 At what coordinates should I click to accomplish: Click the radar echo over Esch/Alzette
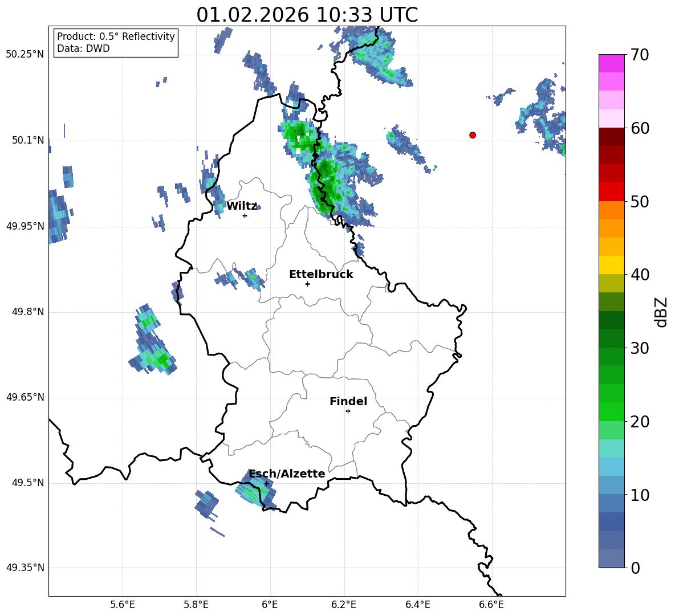[x=255, y=489]
